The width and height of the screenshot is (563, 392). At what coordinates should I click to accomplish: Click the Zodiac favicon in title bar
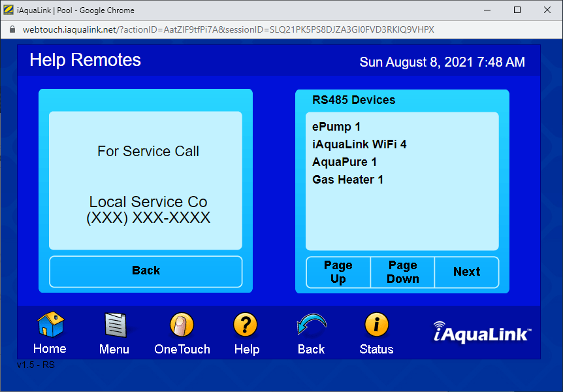[x=8, y=10]
